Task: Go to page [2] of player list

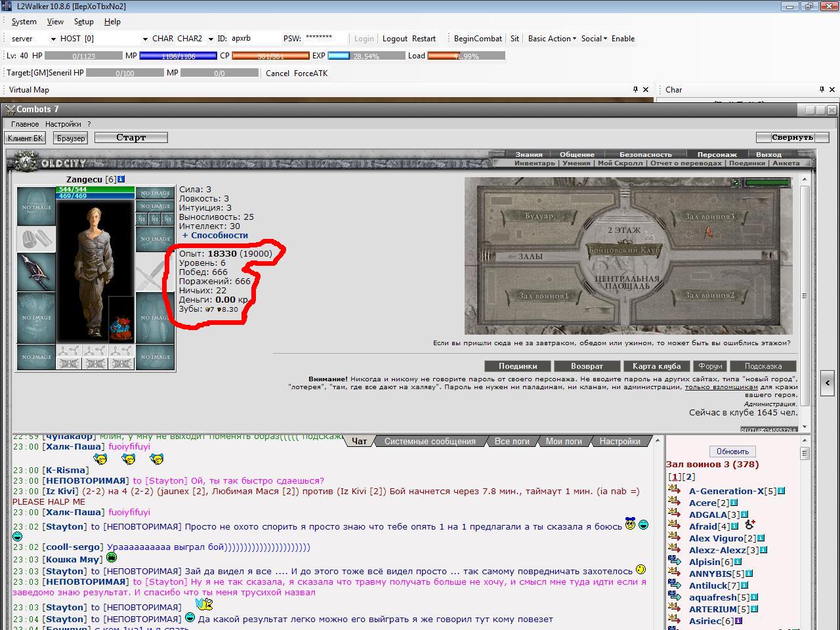Action: point(688,477)
